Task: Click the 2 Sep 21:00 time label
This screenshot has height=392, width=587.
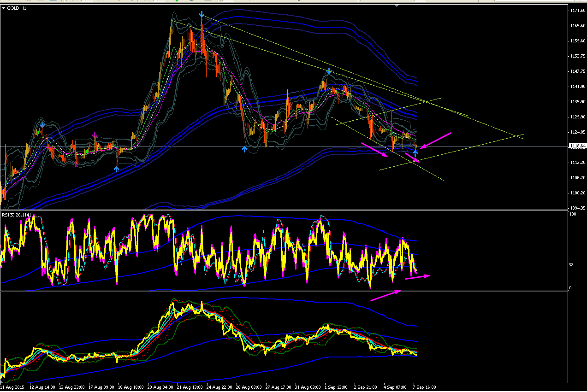Action: click(366, 388)
